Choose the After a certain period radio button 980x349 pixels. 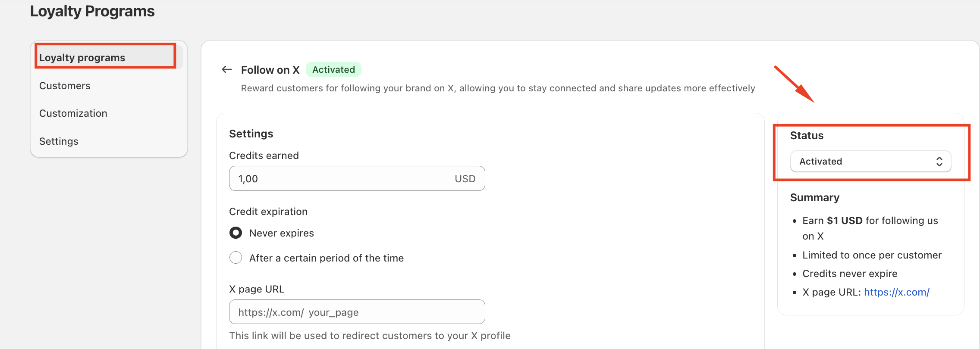[x=236, y=258]
